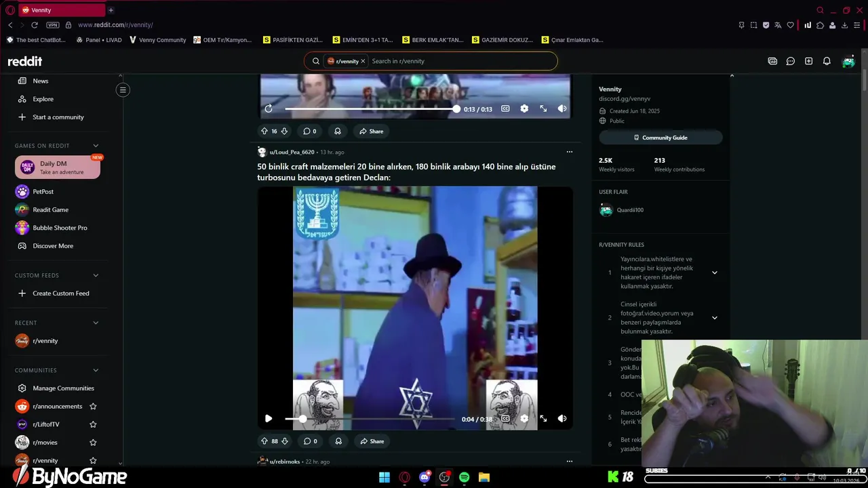Image resolution: width=868 pixels, height=488 pixels.
Task: Click the create post plus icon
Action: tap(808, 61)
